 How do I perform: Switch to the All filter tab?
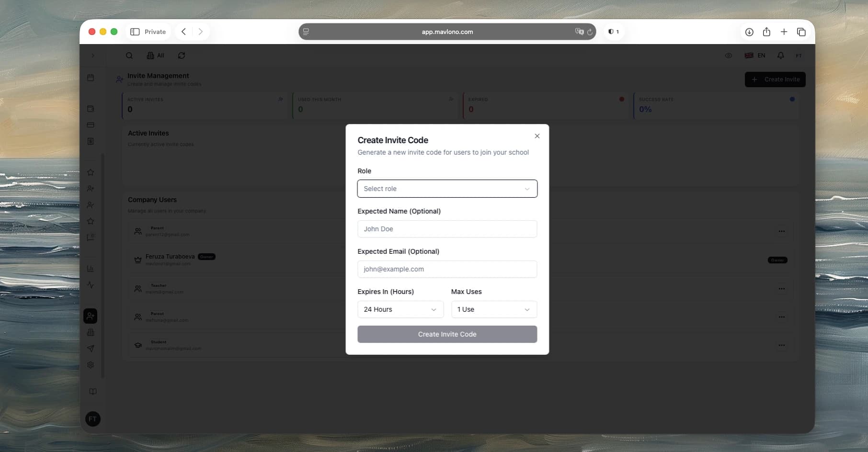point(155,55)
